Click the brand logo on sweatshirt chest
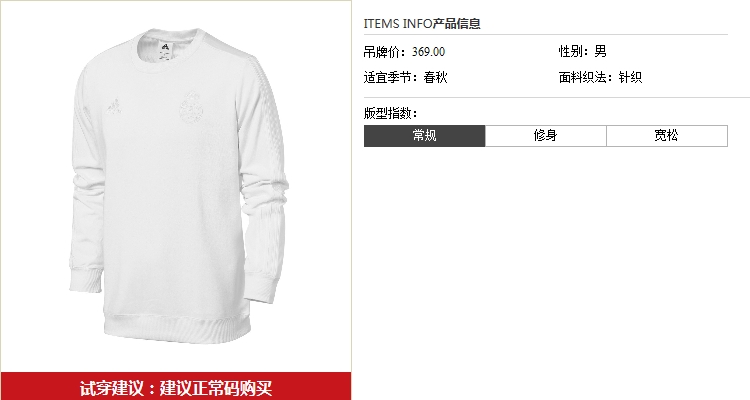The height and width of the screenshot is (400, 750). [114, 106]
